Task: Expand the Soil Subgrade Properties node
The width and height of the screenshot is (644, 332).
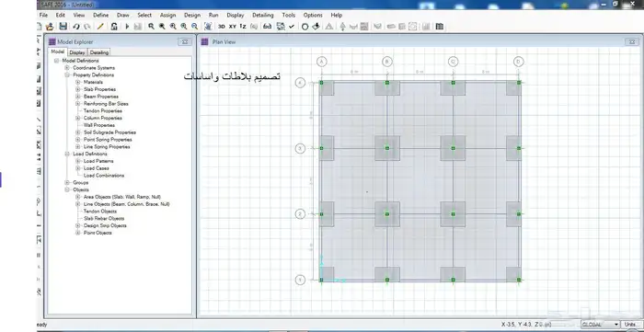Action: pos(77,132)
